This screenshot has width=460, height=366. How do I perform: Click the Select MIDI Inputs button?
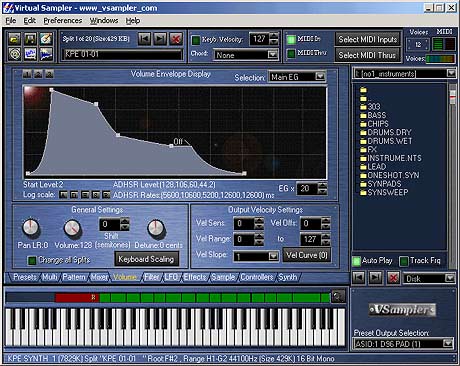368,39
